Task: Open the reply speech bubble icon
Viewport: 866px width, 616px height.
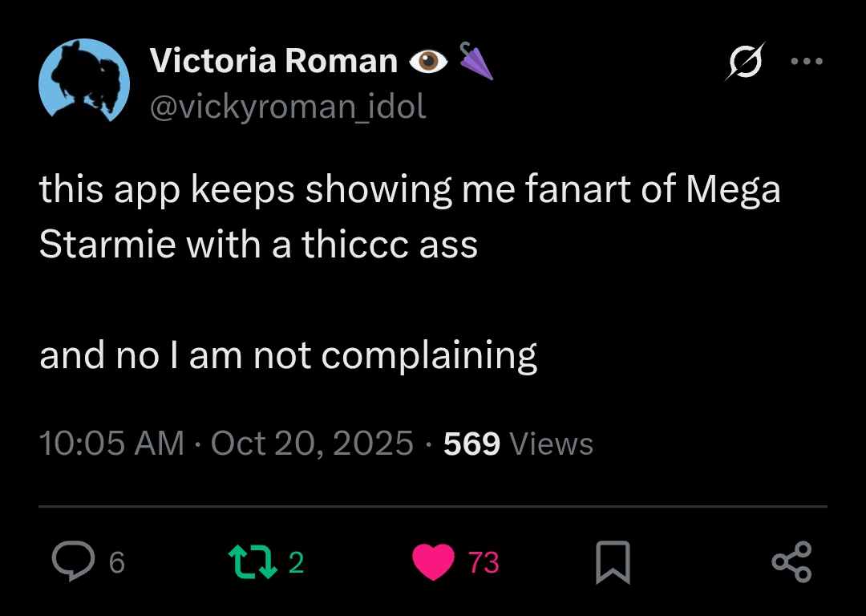Action: [x=73, y=561]
